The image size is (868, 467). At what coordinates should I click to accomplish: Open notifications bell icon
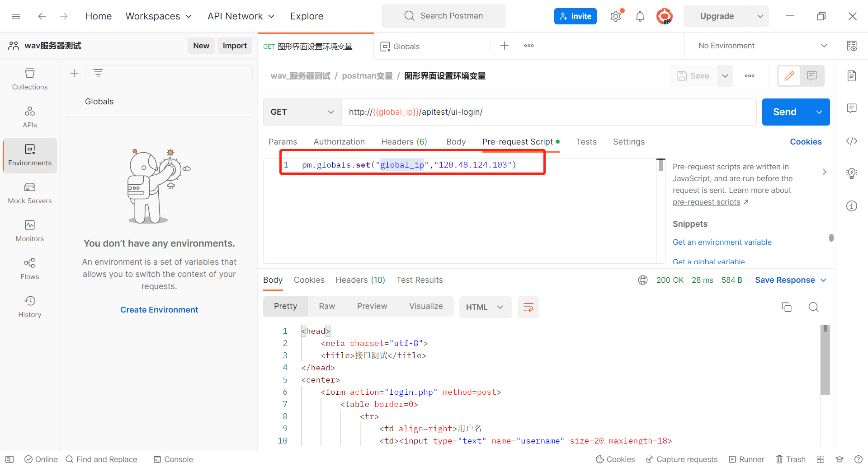pos(640,17)
